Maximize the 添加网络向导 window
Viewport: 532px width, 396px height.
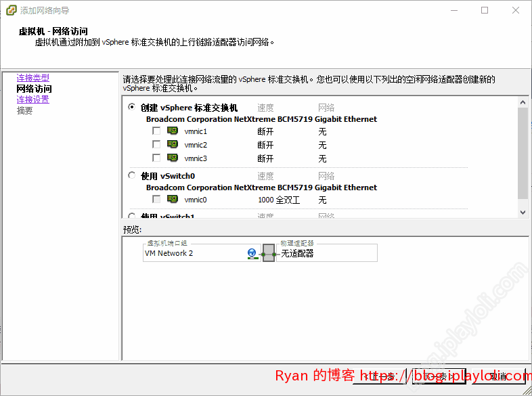coord(485,11)
